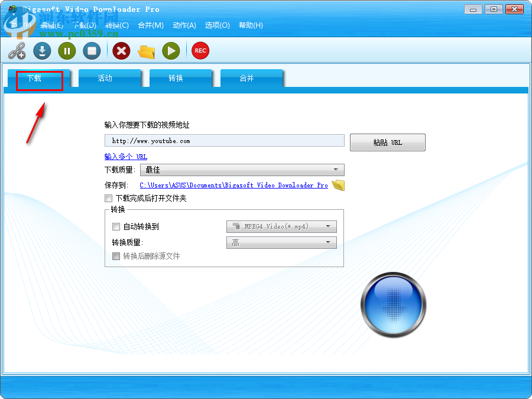Open the 输入多个 URL link
The height and width of the screenshot is (399, 532).
(125, 157)
